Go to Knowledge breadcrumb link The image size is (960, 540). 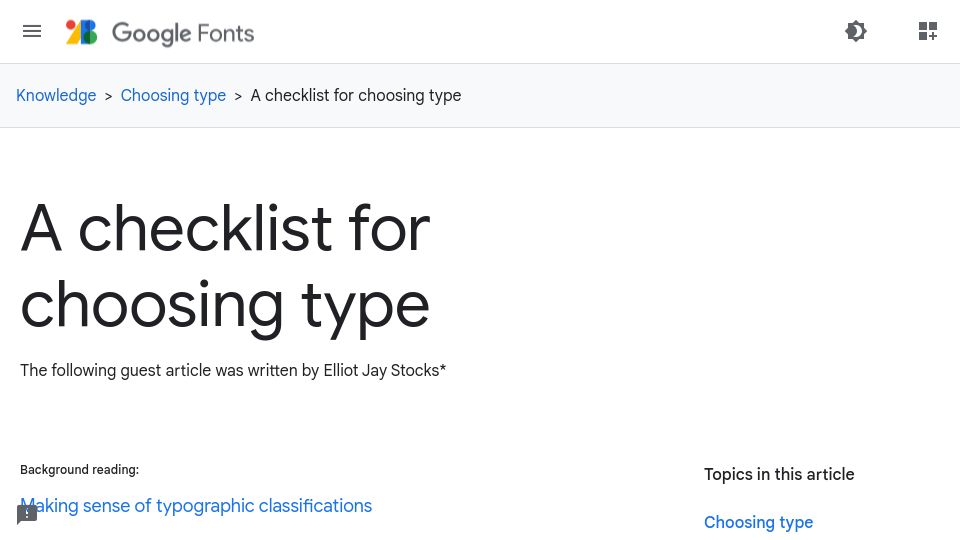(56, 96)
